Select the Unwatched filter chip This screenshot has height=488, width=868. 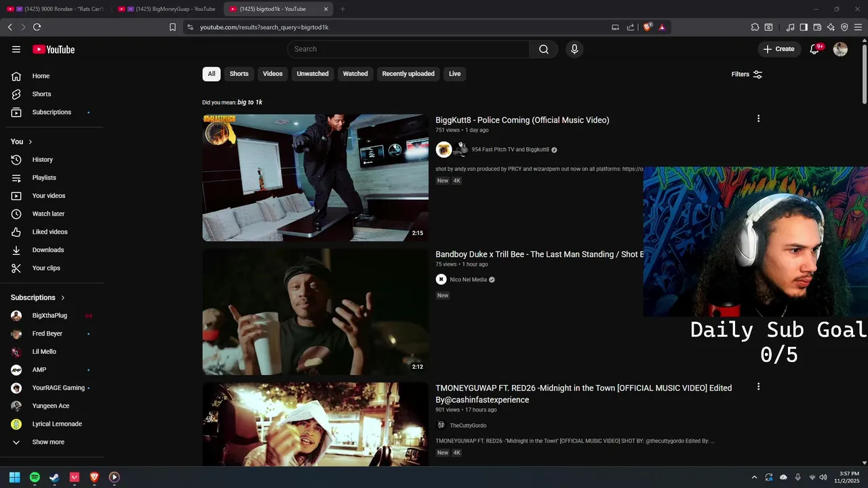[x=313, y=74]
